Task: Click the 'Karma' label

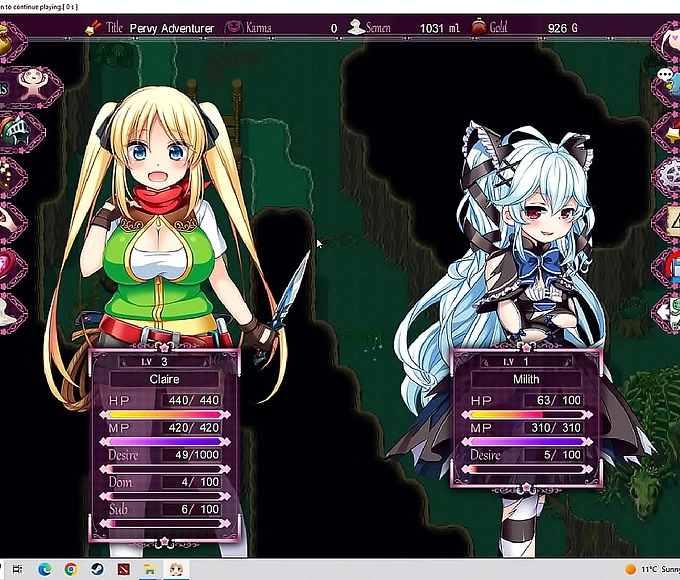Action: point(258,28)
